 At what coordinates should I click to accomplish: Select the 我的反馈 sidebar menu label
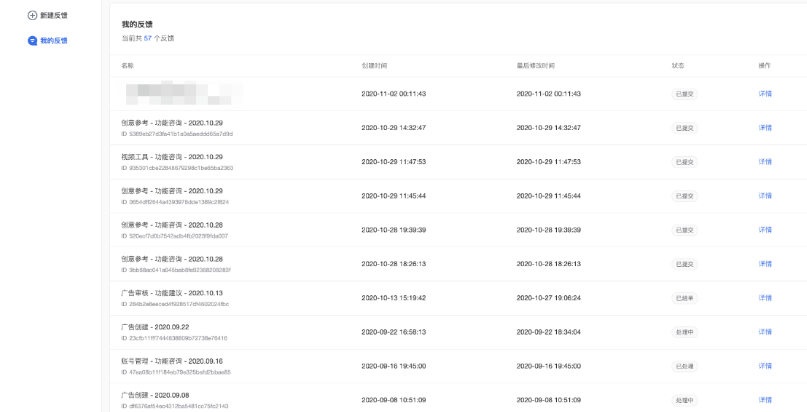coord(54,41)
